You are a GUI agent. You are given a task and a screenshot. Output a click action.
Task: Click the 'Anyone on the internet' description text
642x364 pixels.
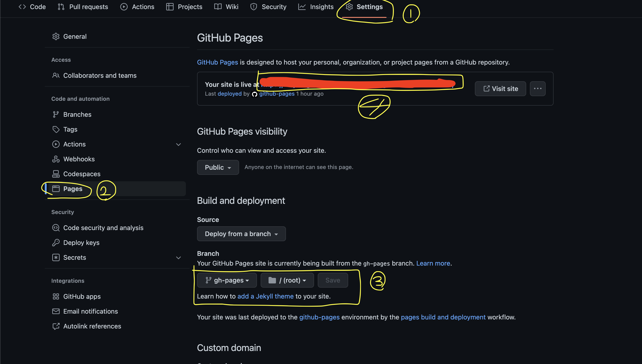click(x=299, y=167)
